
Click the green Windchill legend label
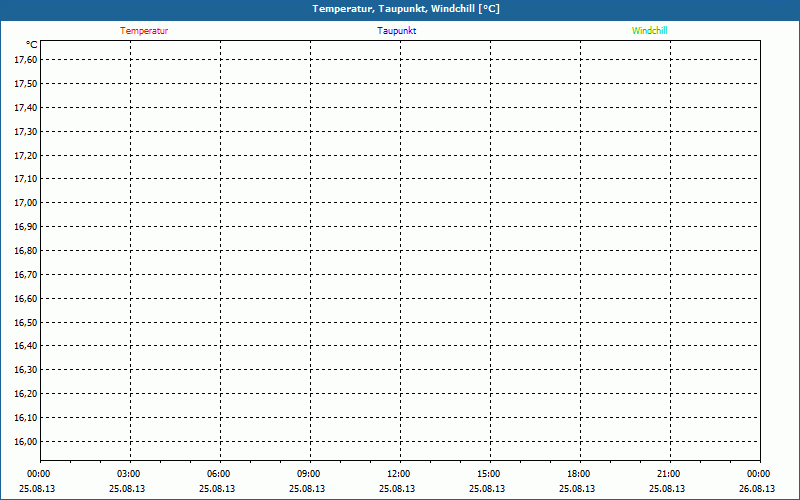point(649,31)
